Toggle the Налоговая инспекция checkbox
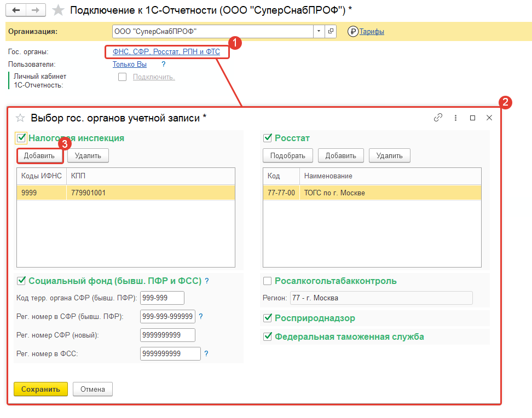Image resolution: width=532 pixels, height=418 pixels. (21, 138)
